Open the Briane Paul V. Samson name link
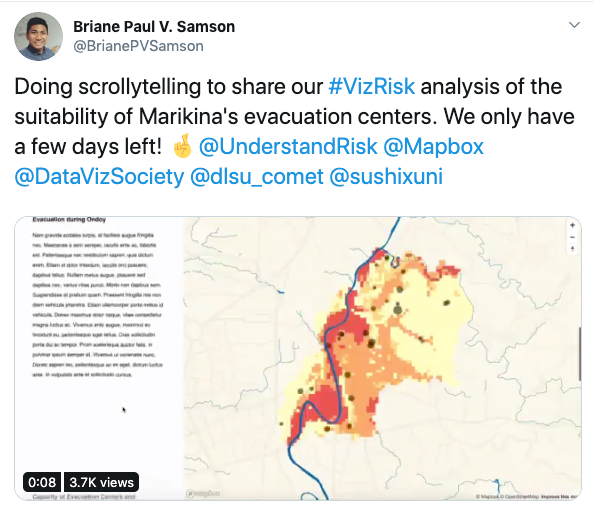 (x=154, y=27)
